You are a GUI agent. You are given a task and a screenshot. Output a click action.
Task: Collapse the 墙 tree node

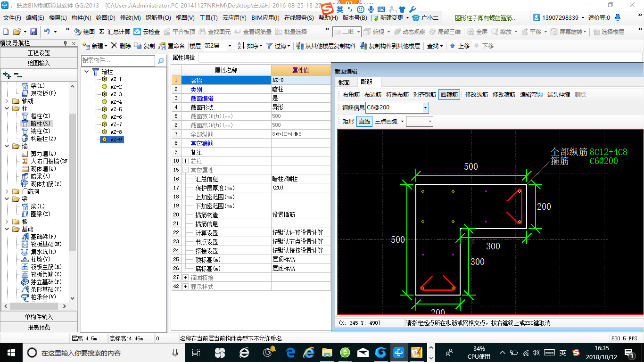[6, 146]
